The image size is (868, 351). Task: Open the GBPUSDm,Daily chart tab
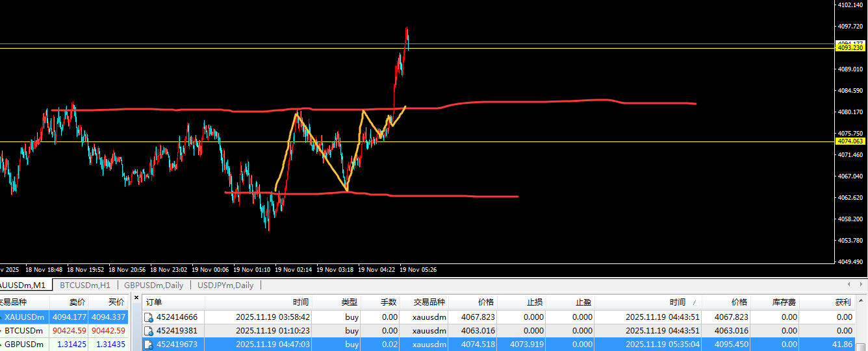point(153,285)
